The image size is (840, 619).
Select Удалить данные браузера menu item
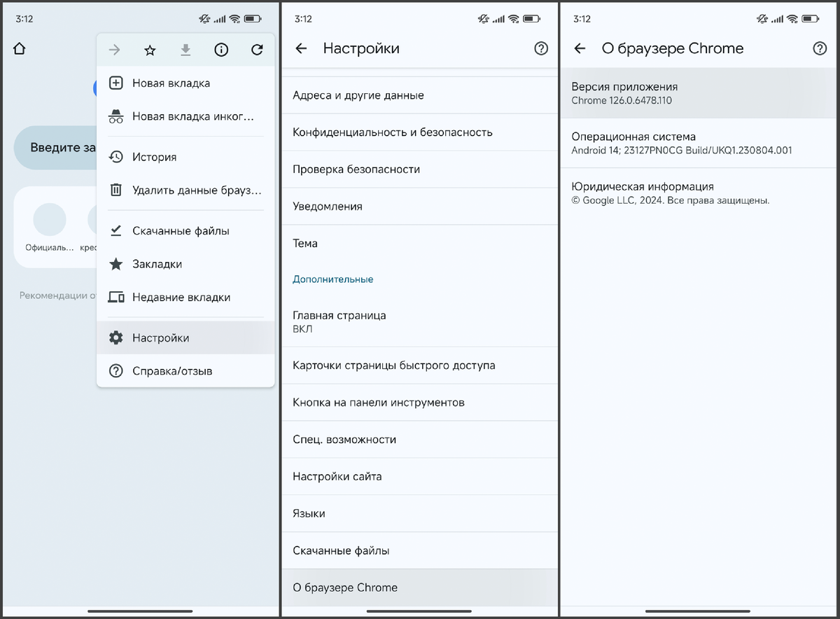pyautogui.click(x=185, y=190)
